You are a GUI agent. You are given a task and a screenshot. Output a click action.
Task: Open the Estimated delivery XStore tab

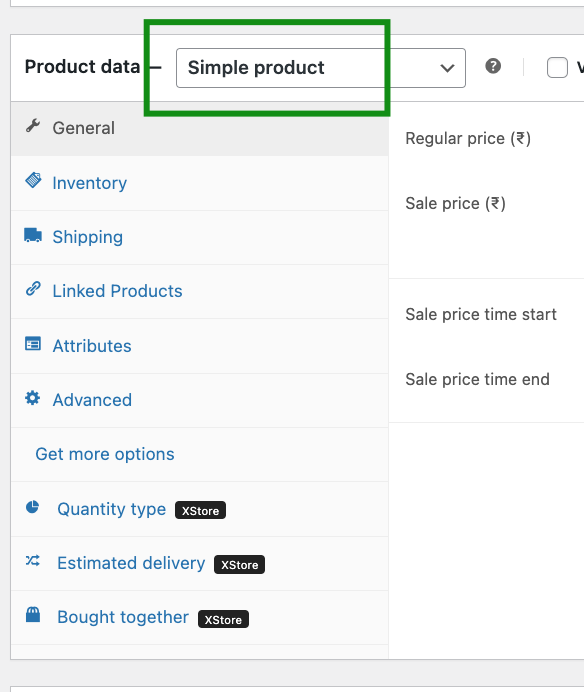[200, 564]
